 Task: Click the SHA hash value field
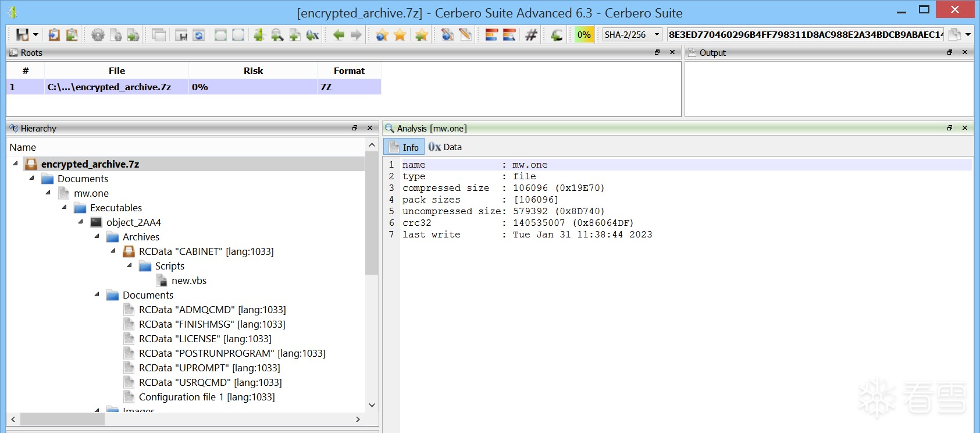click(805, 35)
